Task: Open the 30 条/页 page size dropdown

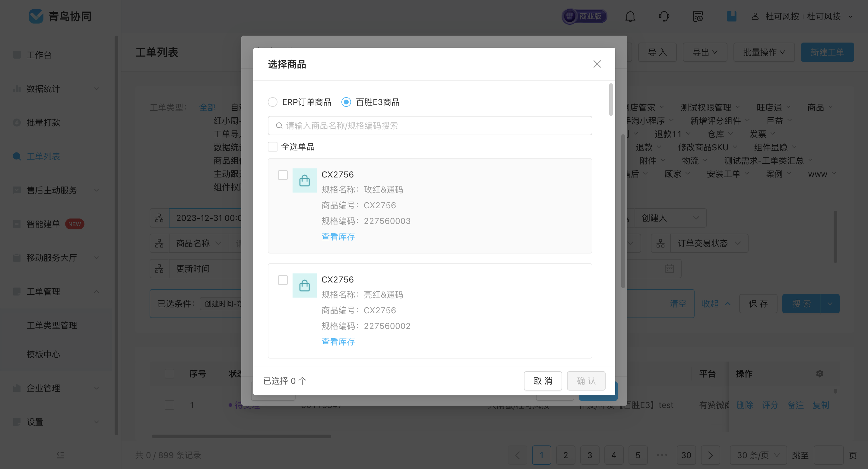Action: coord(758,455)
